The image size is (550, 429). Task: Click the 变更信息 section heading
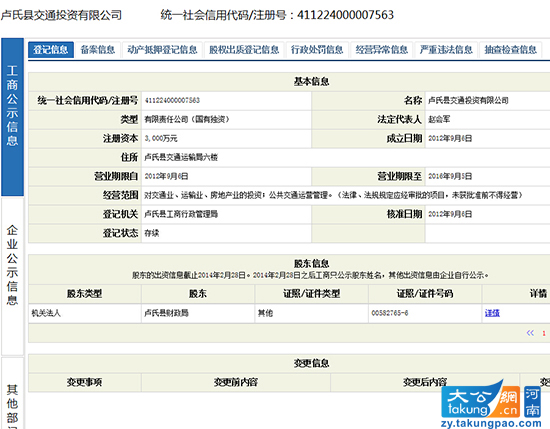(311, 363)
